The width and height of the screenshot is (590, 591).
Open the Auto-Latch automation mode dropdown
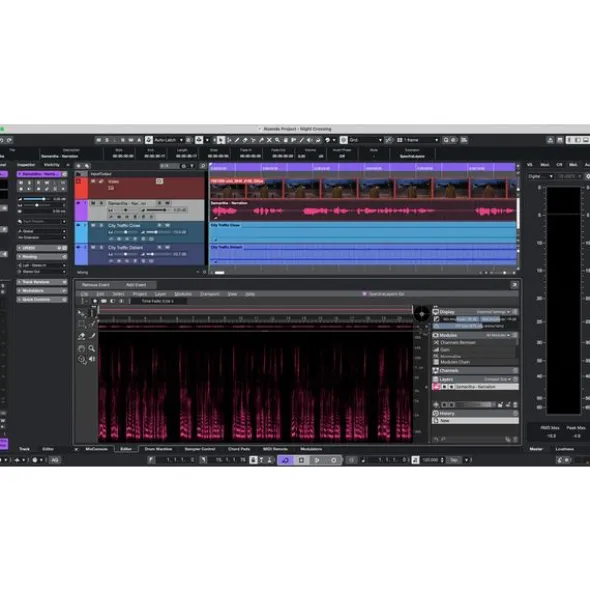pos(169,140)
